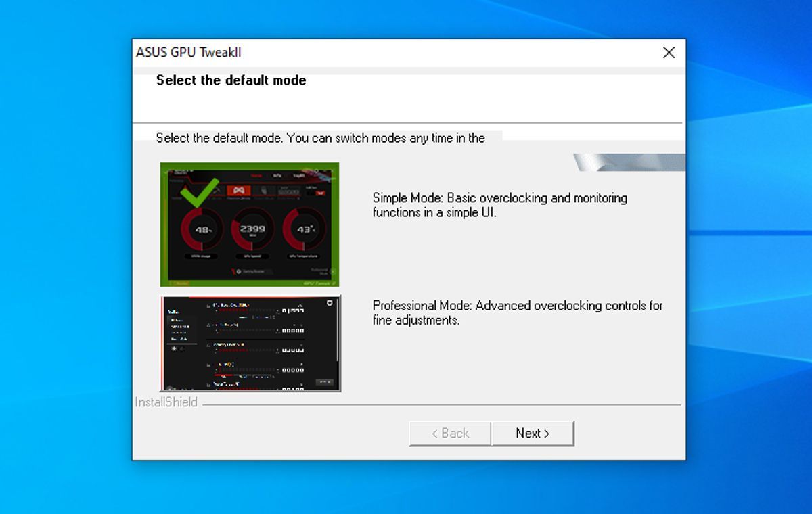Select the Simple Mode preview thumbnail

pyautogui.click(x=250, y=225)
